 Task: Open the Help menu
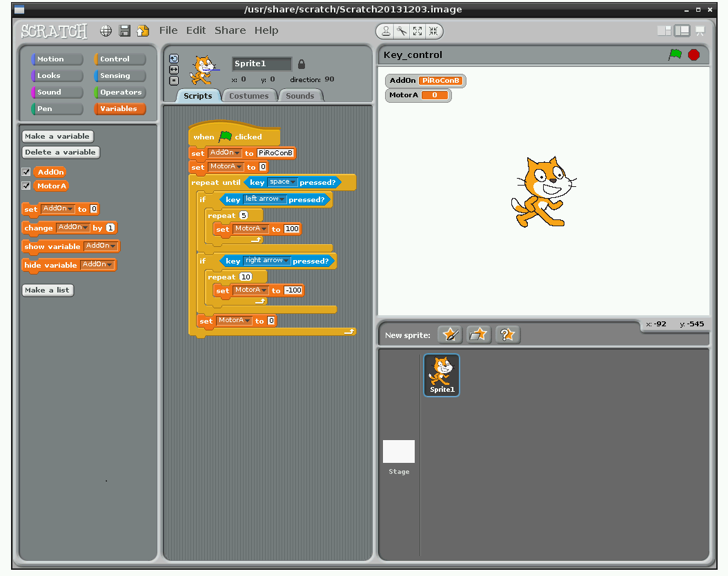click(x=266, y=30)
